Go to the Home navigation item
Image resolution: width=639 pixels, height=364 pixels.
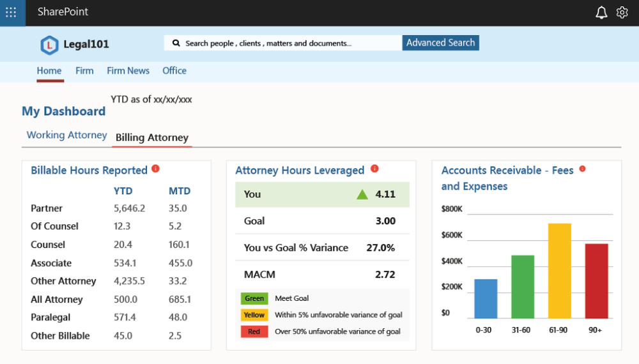(x=49, y=71)
